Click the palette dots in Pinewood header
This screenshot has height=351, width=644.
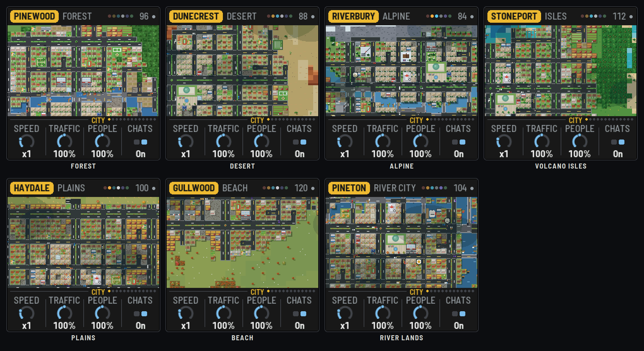(x=121, y=16)
